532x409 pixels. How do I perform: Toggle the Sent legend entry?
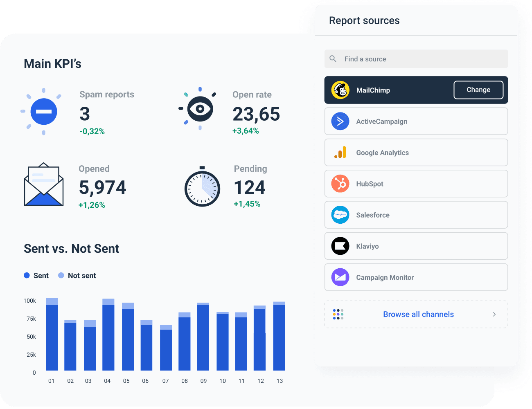coord(36,275)
